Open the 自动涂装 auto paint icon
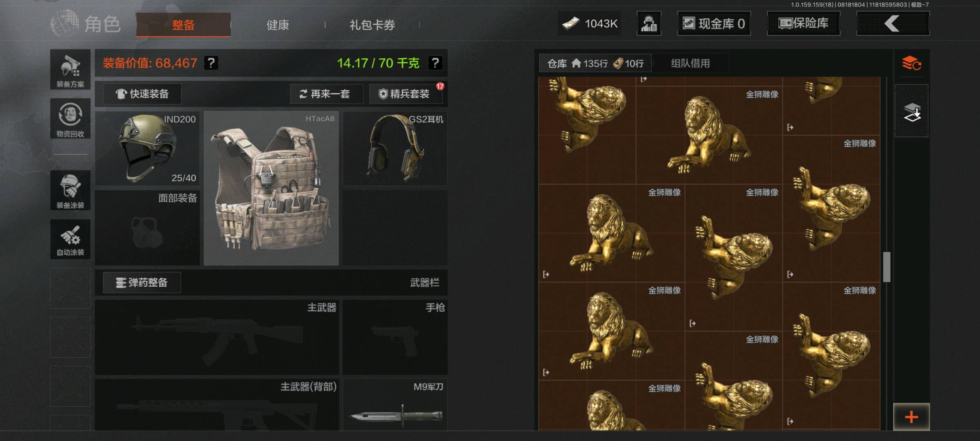980x441 pixels. tap(70, 239)
